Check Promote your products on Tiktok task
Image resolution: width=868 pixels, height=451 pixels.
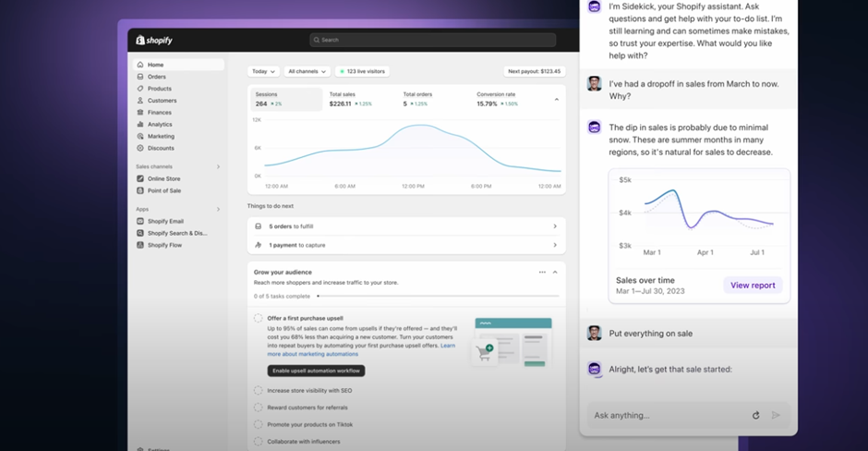(258, 424)
